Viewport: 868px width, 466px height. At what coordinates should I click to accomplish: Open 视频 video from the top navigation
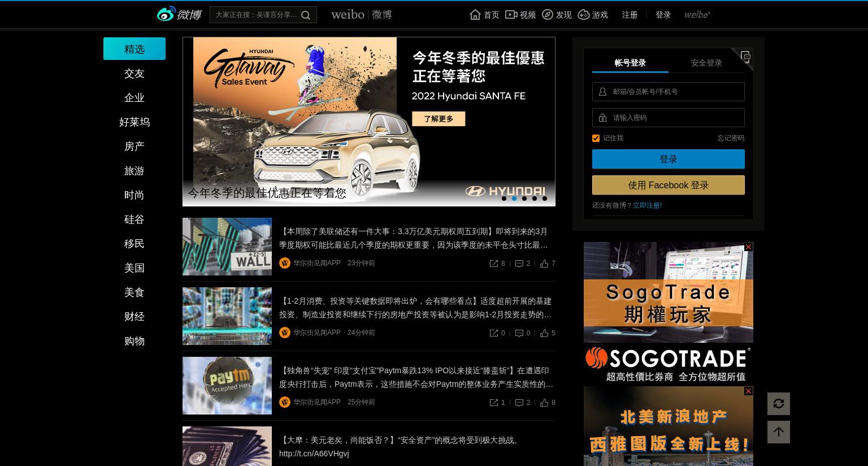[520, 15]
